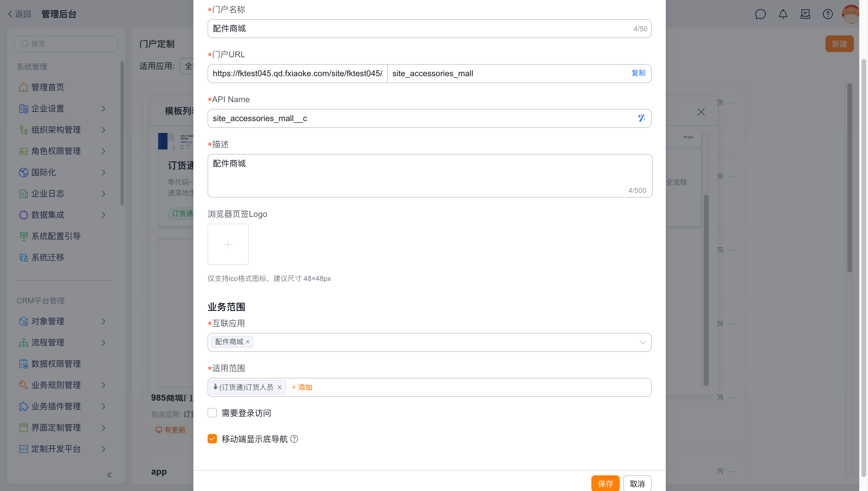Viewport: 868px width, 491px height.
Task: Enable the 需要登录访问 checkbox
Action: pos(212,413)
